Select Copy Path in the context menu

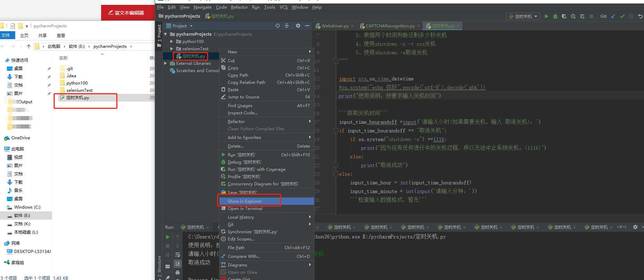267,75
